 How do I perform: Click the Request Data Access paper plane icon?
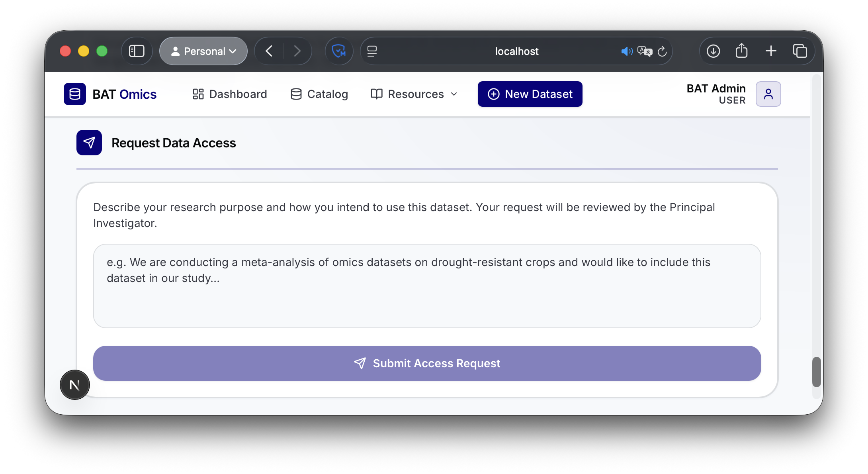tap(89, 143)
